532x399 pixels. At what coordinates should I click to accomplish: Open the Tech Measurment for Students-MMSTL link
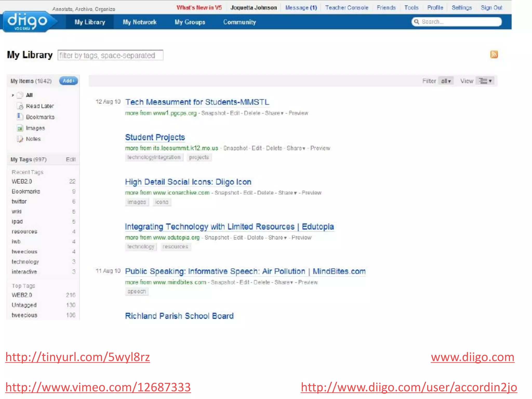pos(197,102)
